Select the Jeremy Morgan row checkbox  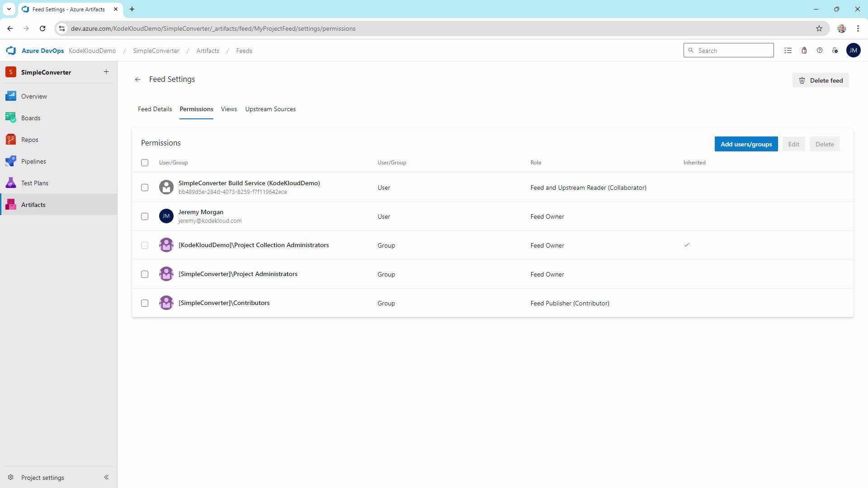(145, 216)
